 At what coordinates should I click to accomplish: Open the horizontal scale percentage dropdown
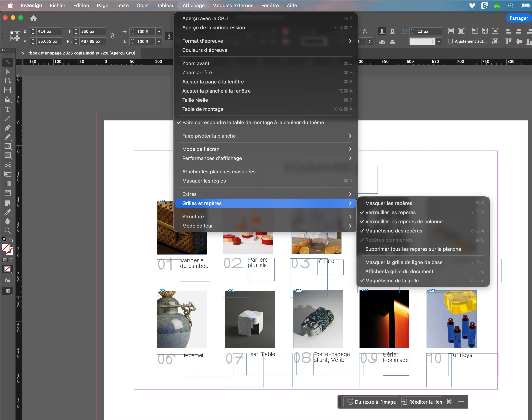(159, 31)
